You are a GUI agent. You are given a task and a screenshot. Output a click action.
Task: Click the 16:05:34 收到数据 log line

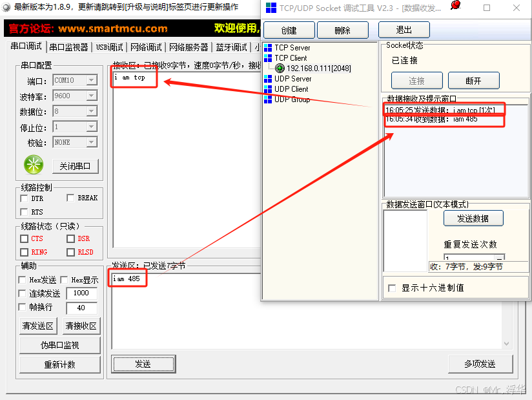[x=431, y=119]
